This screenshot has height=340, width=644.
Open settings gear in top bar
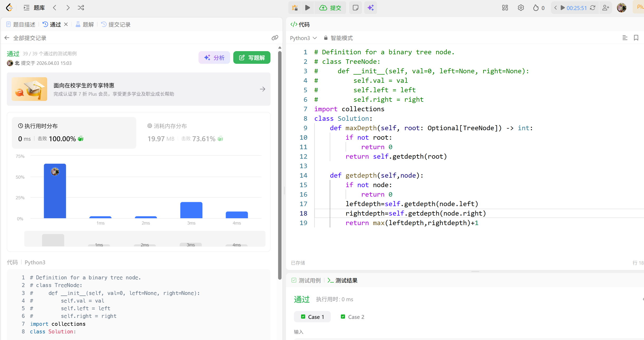pyautogui.click(x=521, y=8)
